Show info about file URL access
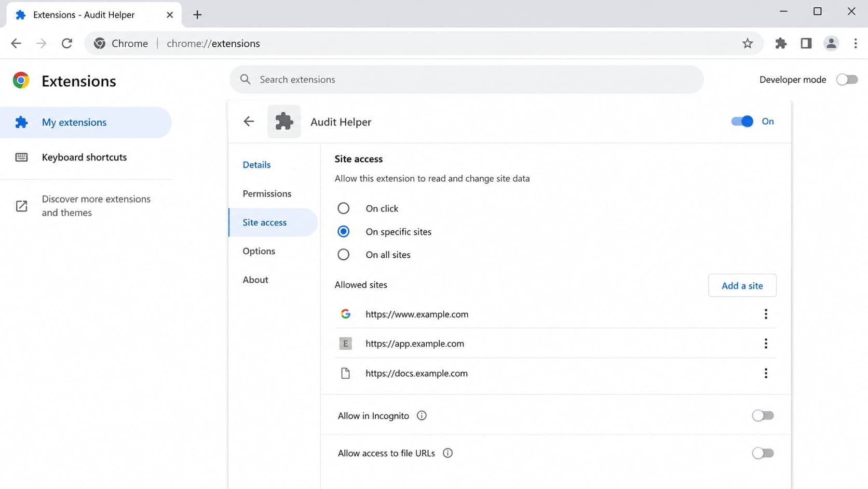This screenshot has height=489, width=868. tap(447, 453)
